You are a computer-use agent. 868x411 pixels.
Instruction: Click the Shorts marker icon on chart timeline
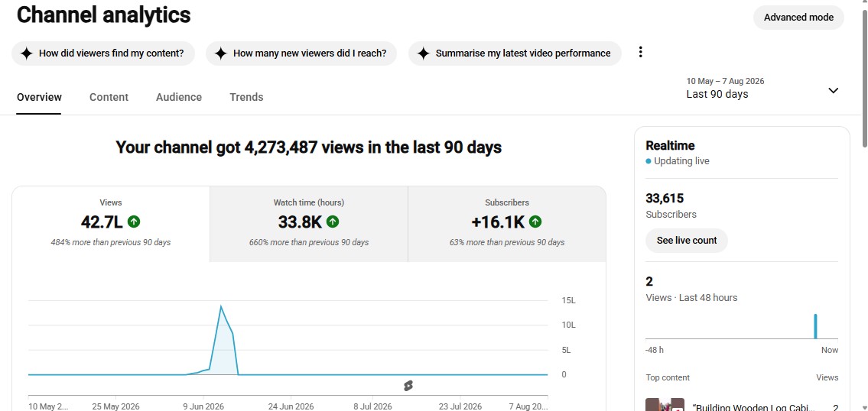click(x=408, y=386)
